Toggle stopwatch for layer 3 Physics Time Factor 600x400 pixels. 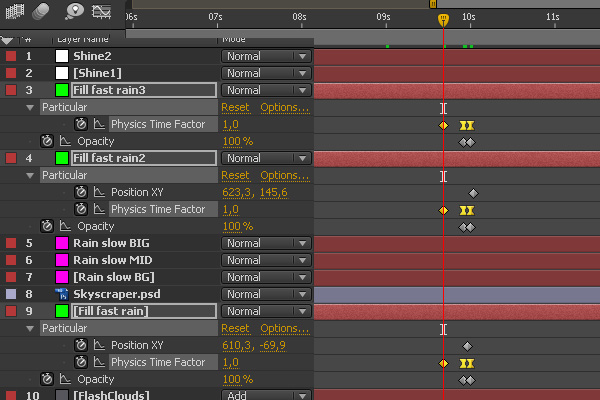pyautogui.click(x=81, y=124)
